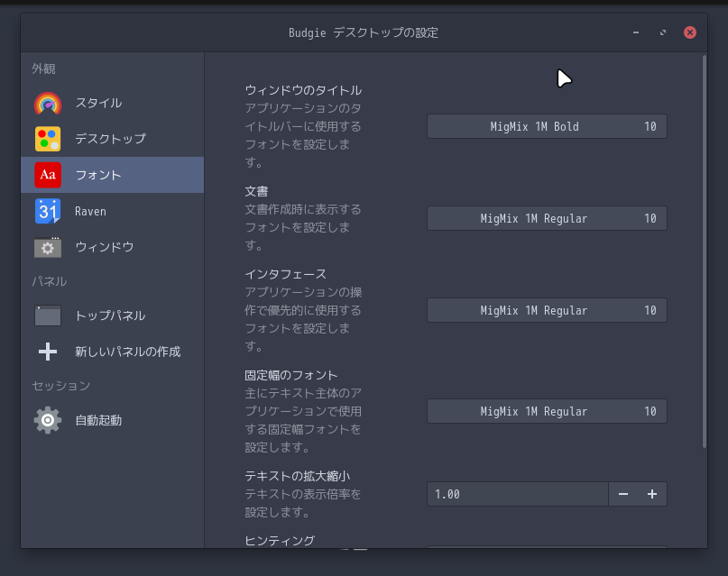Select 新しいパネルの作成 in sidebar

pos(127,352)
